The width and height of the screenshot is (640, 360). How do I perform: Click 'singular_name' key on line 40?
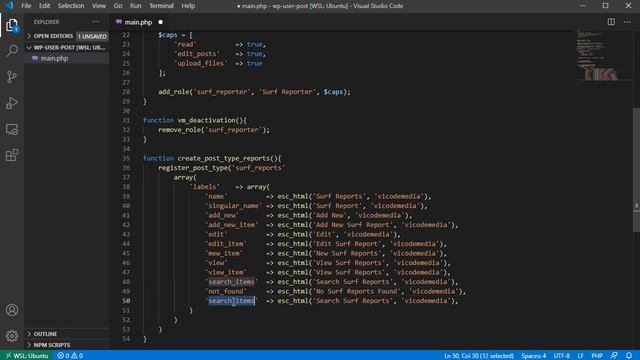233,206
